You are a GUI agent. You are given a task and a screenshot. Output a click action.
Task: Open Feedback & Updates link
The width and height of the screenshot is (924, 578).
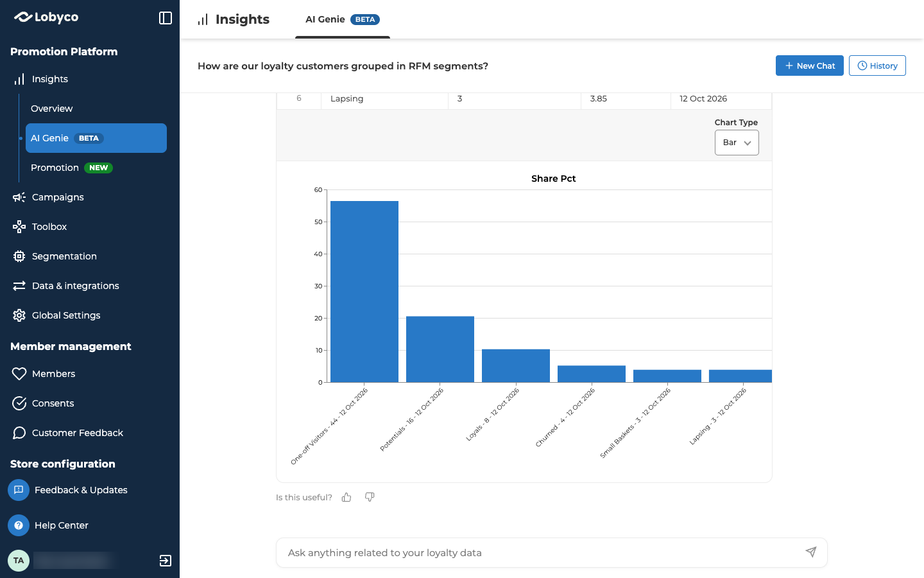pyautogui.click(x=81, y=490)
